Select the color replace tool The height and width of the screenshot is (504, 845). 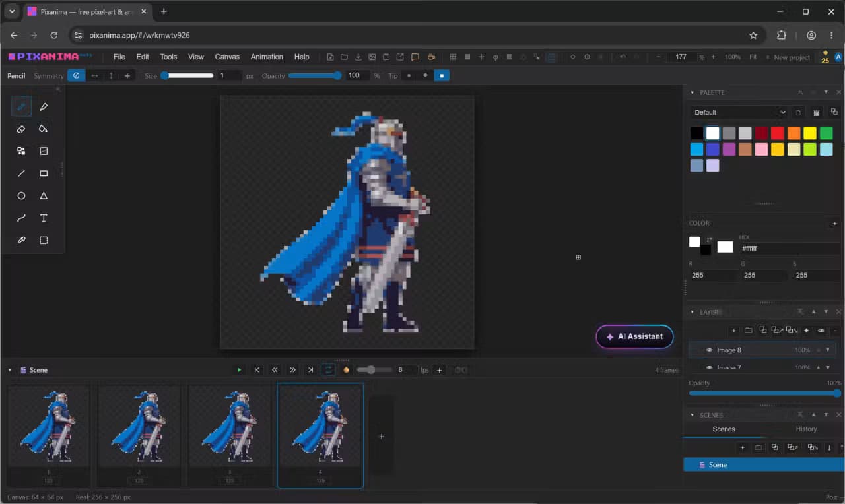point(21,151)
